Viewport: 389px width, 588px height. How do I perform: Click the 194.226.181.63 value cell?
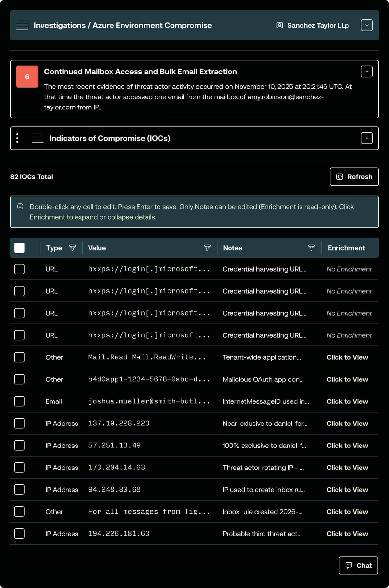(x=119, y=533)
